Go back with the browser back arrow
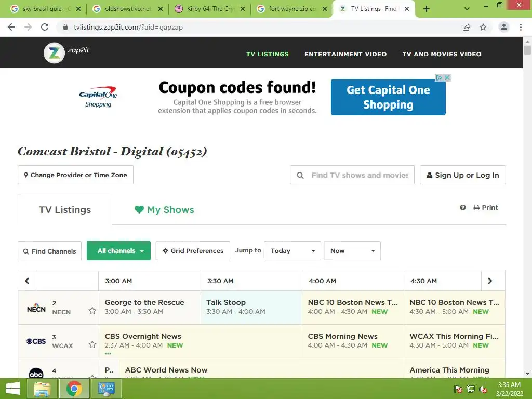 pos(11,27)
